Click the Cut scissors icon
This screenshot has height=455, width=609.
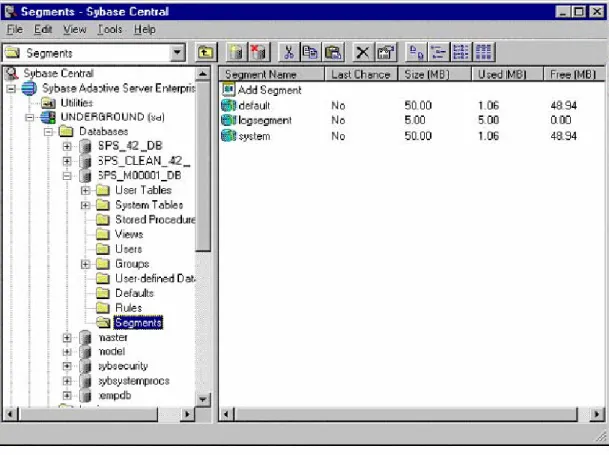(x=289, y=52)
